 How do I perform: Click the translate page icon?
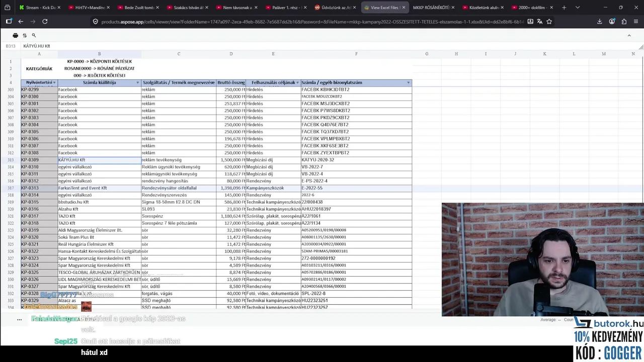[540, 22]
